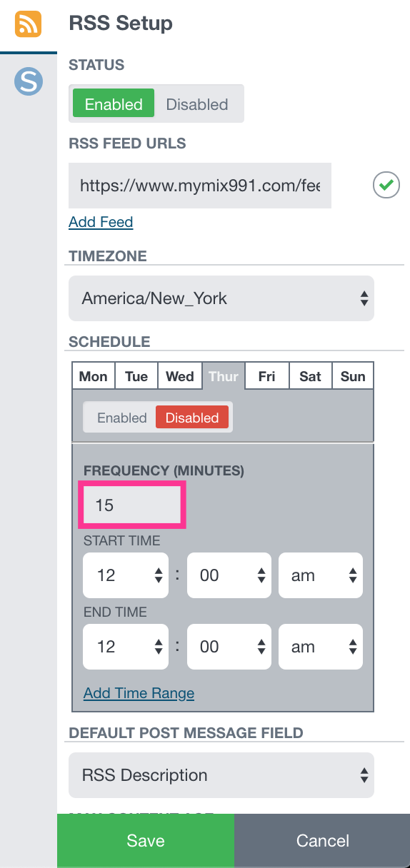Click the frequency minutes input field
The image size is (410, 868).
click(x=132, y=505)
